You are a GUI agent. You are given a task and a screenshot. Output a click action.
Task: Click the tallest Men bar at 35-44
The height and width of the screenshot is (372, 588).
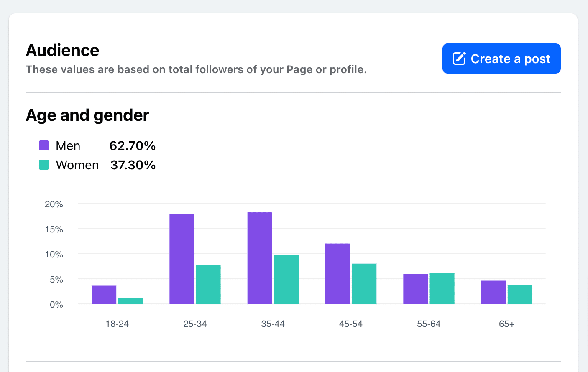[259, 257]
